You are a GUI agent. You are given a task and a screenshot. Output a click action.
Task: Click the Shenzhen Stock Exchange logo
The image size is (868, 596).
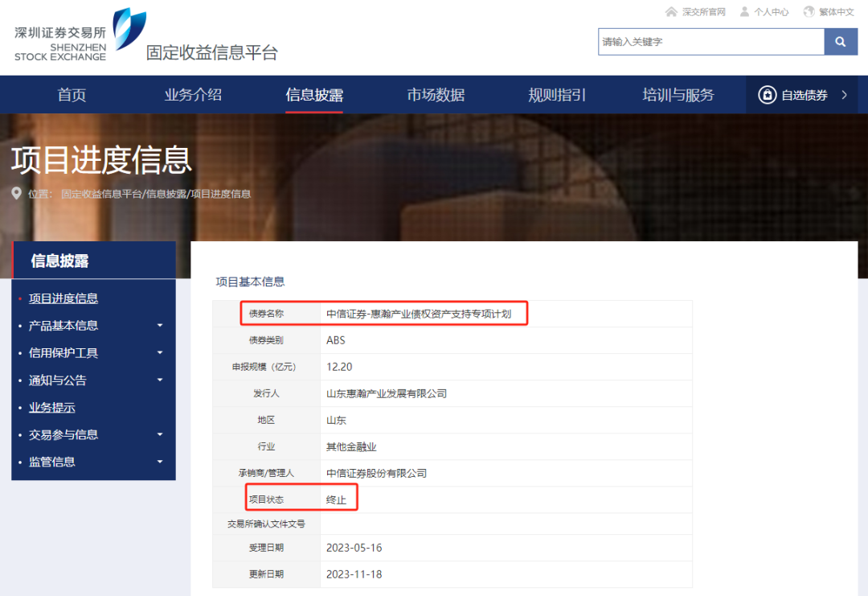(x=80, y=35)
